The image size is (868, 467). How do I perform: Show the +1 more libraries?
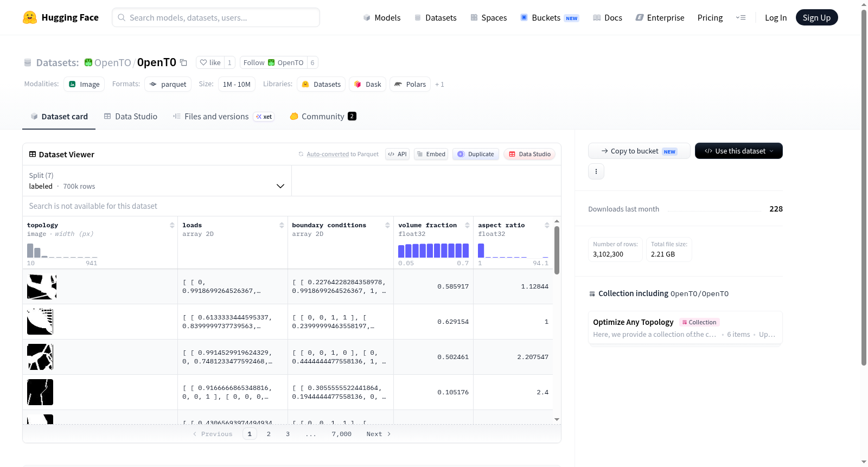439,84
